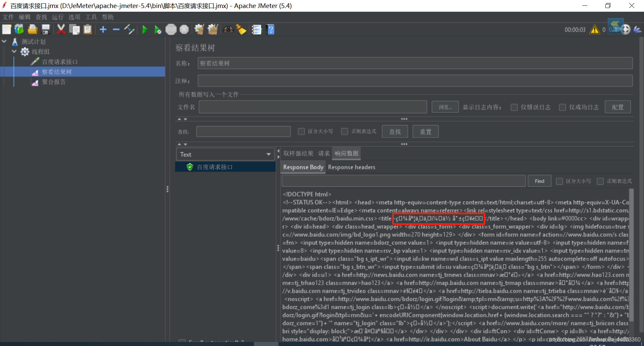This screenshot has width=644, height=346.
Task: Open Search with binoculars icon
Action: pyautogui.click(x=228, y=30)
